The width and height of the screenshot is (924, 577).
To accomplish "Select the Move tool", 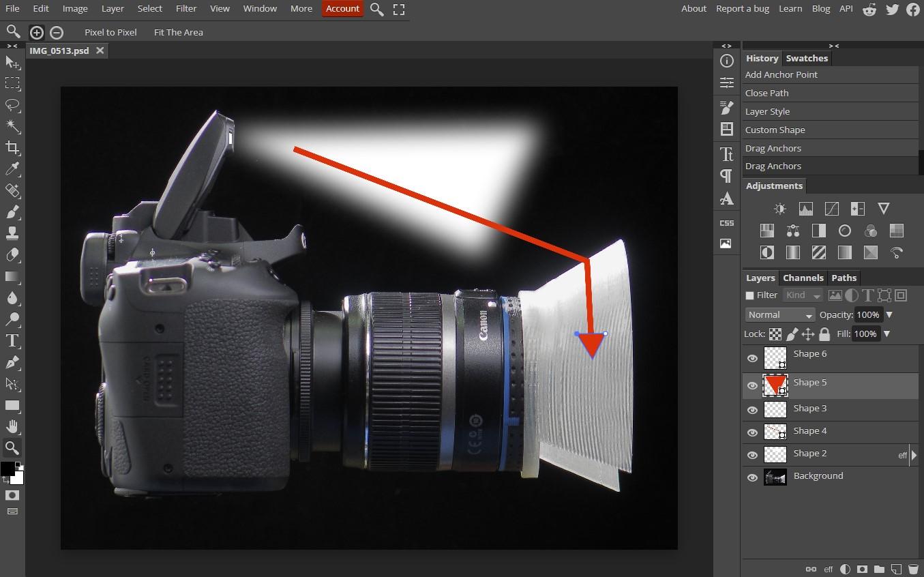I will point(12,62).
